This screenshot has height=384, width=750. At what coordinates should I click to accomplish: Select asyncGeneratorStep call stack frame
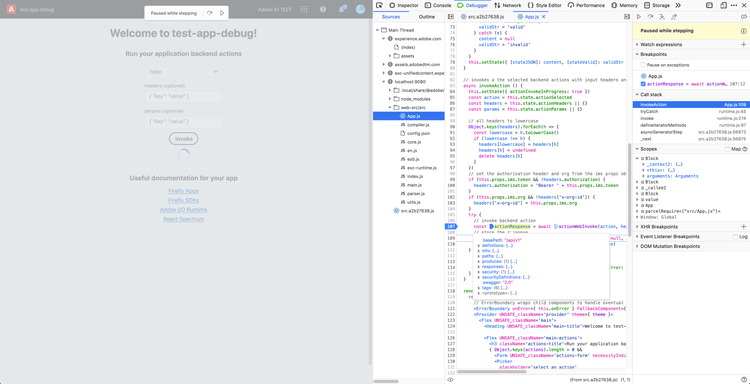coord(691,132)
